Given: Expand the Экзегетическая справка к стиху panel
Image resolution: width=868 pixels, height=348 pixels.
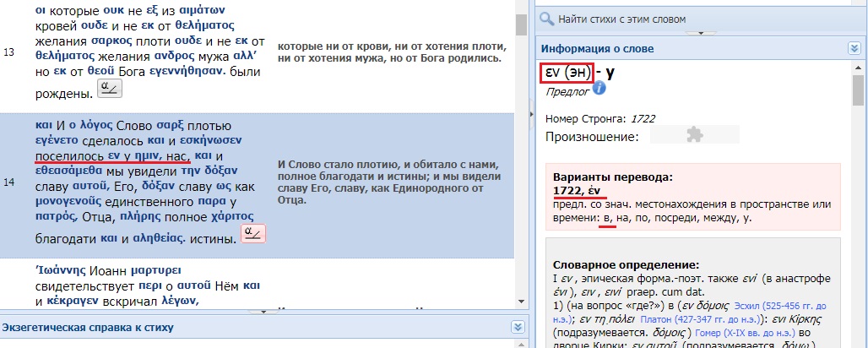Looking at the screenshot, I should coord(518,327).
